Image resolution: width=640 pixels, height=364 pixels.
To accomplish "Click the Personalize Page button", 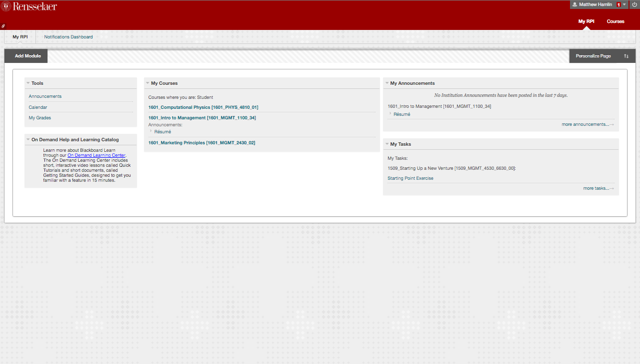I will 593,56.
